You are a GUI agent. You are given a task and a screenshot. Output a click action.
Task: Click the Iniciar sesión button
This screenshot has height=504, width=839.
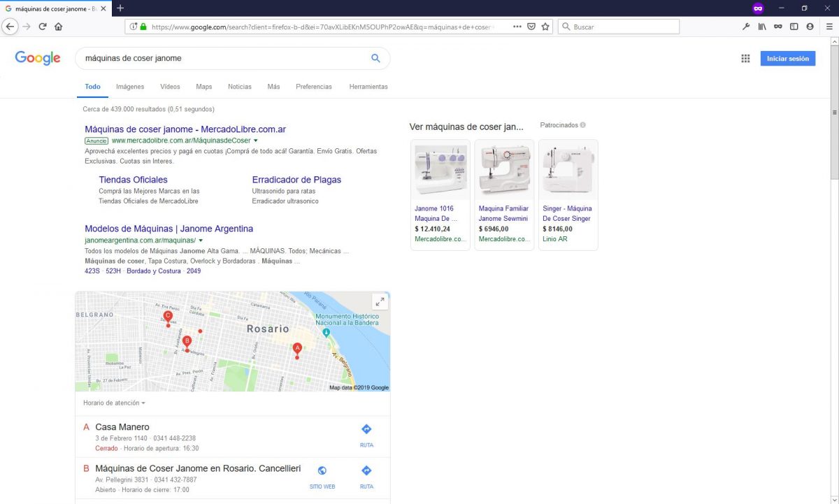pyautogui.click(x=788, y=59)
